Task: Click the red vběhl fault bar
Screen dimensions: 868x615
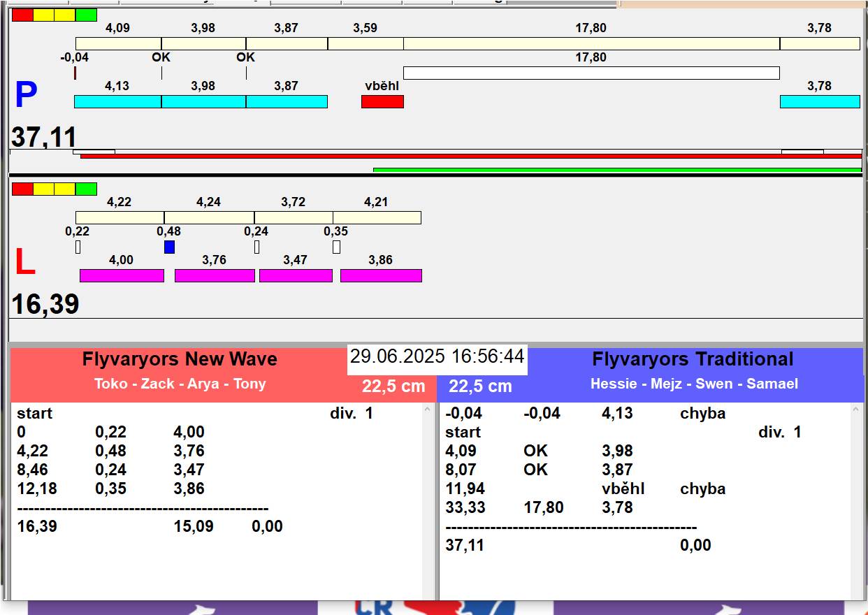Action: [382, 102]
